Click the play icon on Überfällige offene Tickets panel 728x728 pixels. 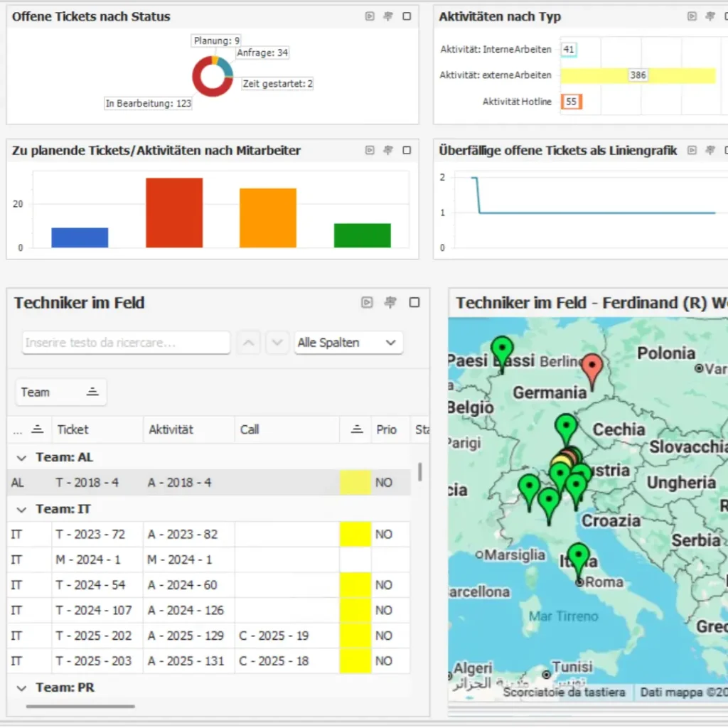692,150
